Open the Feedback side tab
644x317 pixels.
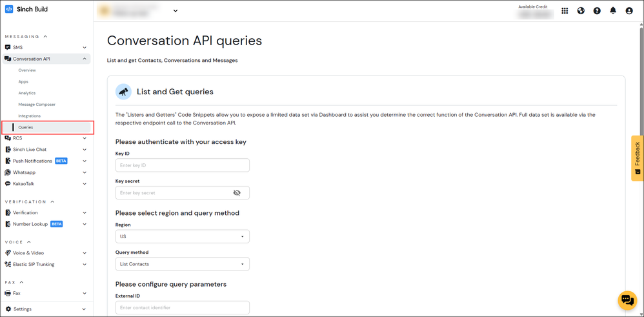coord(637,158)
